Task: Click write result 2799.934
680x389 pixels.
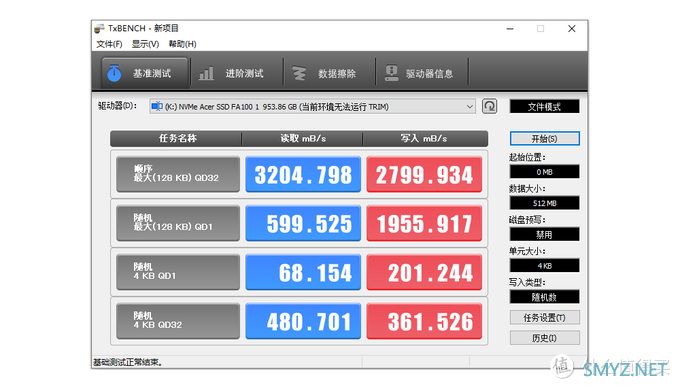Action: coord(424,174)
